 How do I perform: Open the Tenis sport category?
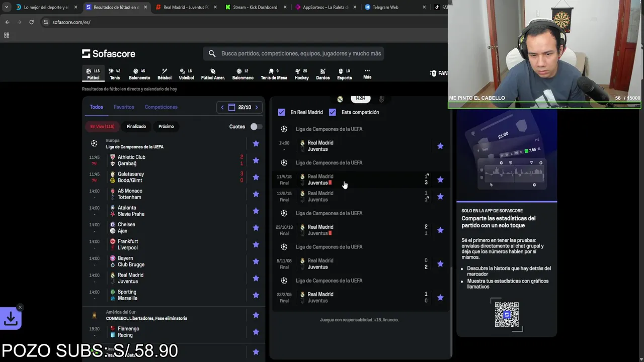[x=115, y=74]
